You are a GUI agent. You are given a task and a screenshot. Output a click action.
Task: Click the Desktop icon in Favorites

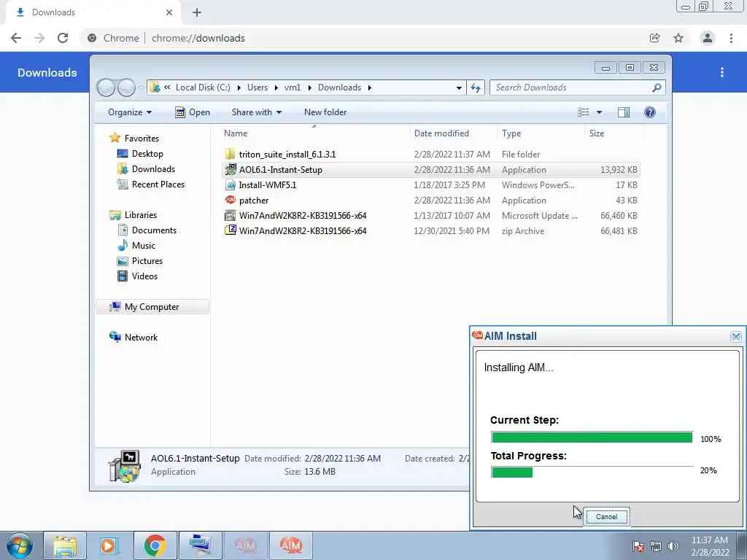tap(123, 153)
